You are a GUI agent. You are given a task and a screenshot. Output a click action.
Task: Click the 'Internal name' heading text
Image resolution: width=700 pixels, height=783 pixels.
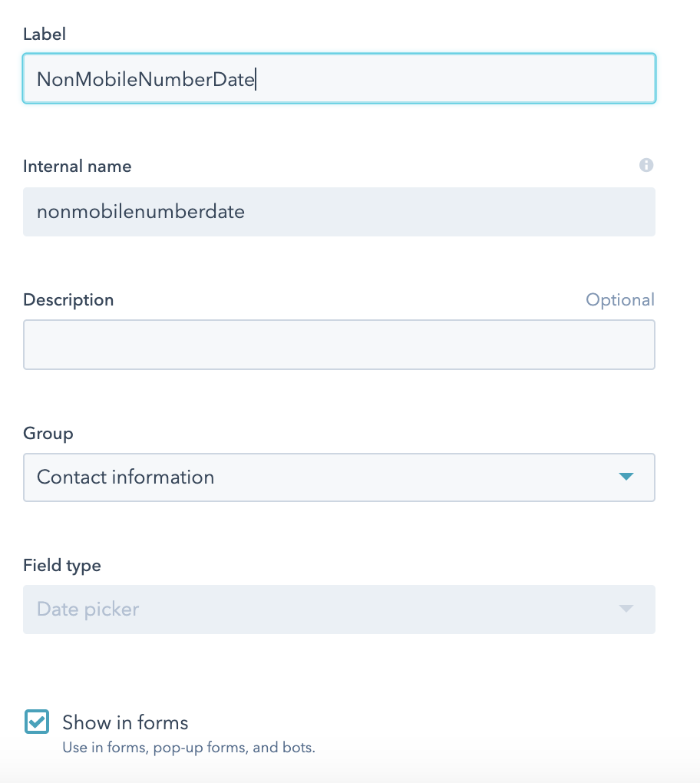tap(78, 167)
